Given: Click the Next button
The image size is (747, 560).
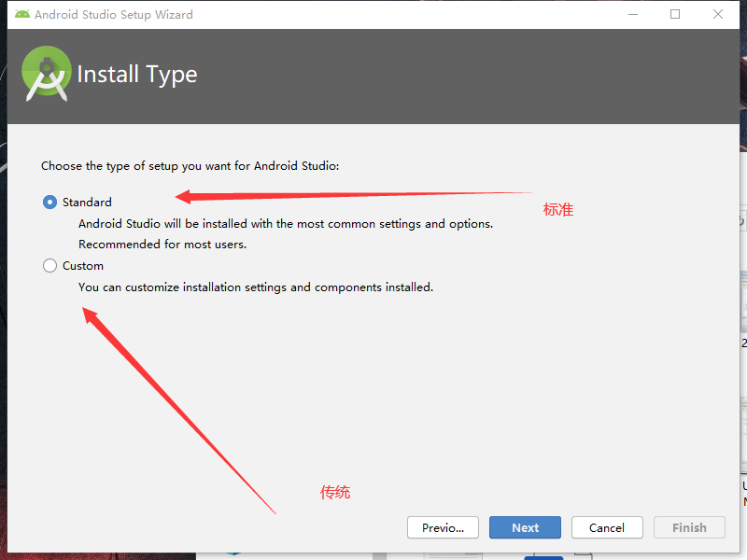Looking at the screenshot, I should pyautogui.click(x=525, y=527).
